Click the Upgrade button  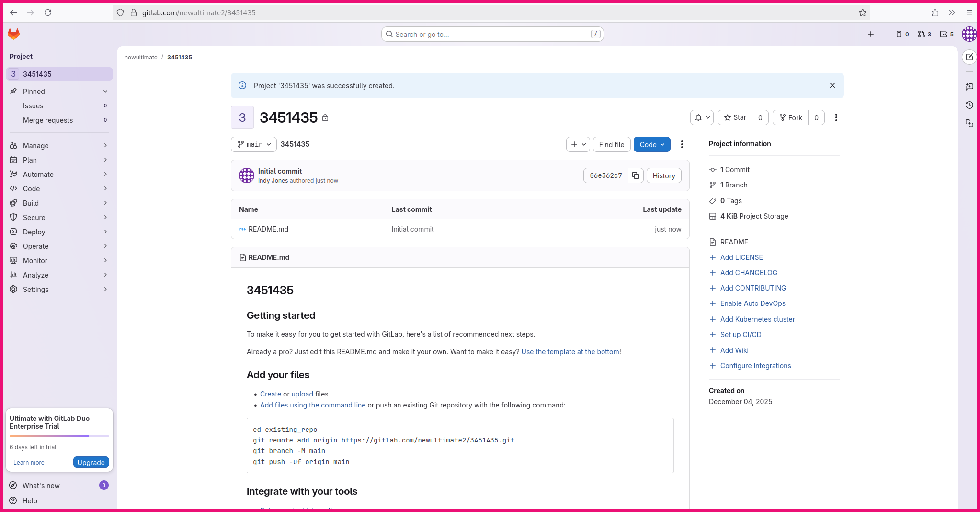tap(91, 462)
